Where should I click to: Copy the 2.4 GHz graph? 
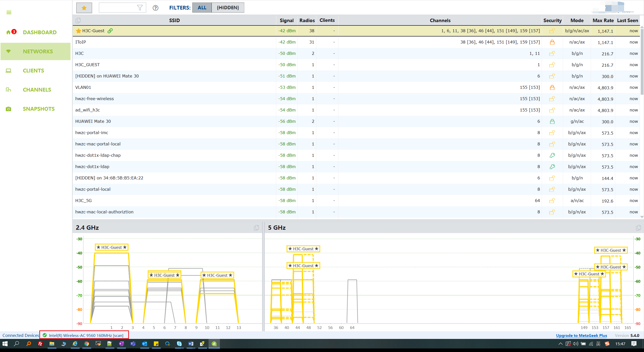point(256,228)
